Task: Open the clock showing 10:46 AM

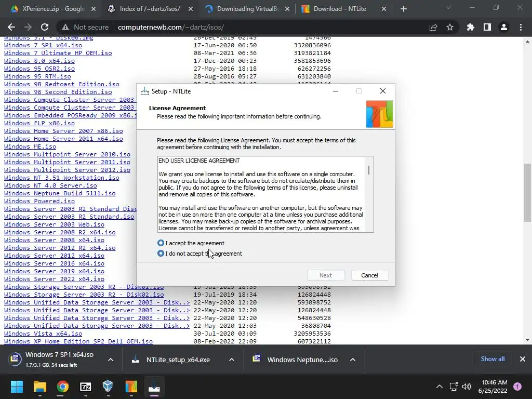Action: 493,387
